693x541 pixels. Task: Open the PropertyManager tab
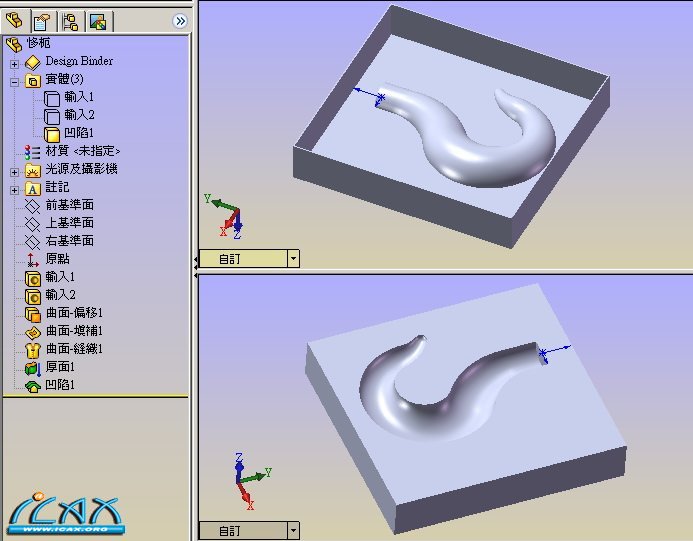coord(43,21)
